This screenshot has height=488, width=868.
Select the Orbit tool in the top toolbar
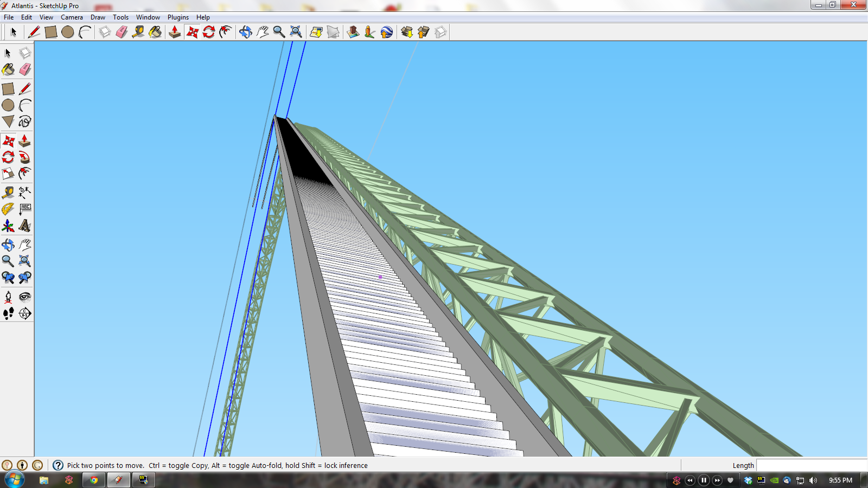pyautogui.click(x=246, y=32)
